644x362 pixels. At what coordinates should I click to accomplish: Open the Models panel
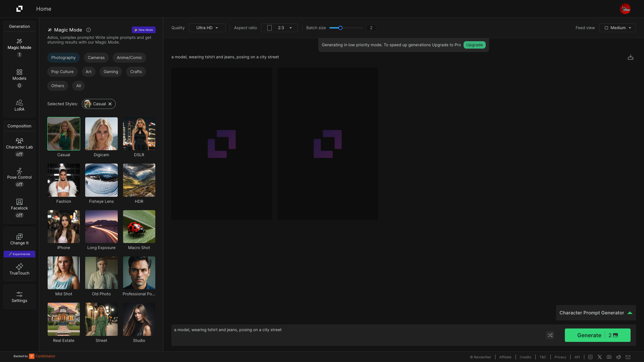point(19,75)
